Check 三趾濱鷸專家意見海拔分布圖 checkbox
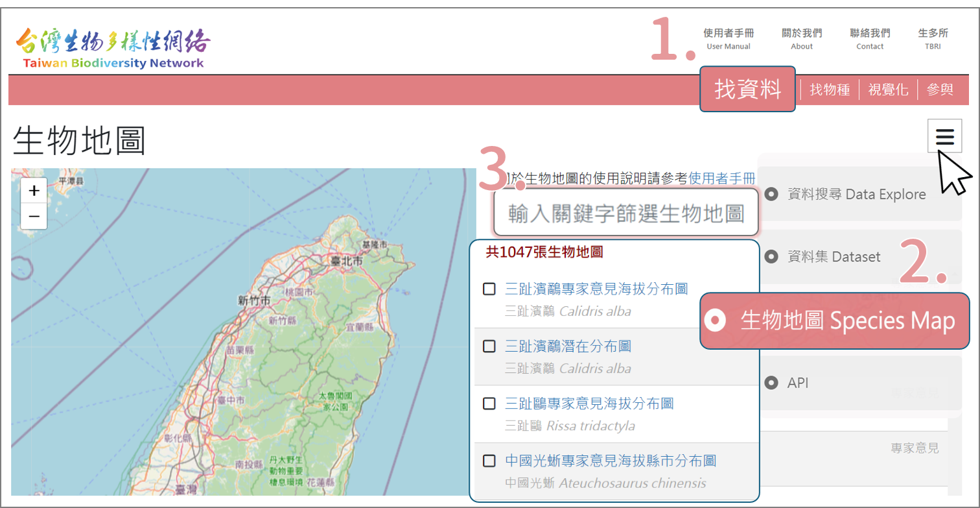 (489, 289)
